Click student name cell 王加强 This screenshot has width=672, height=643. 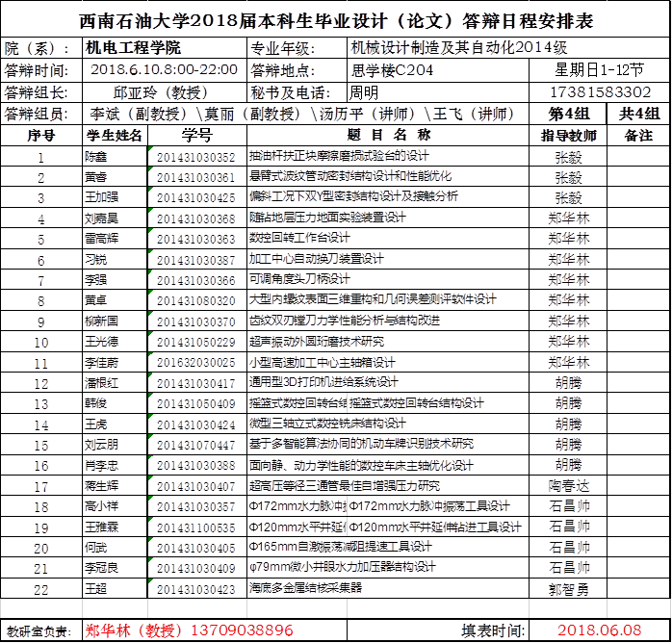(103, 197)
